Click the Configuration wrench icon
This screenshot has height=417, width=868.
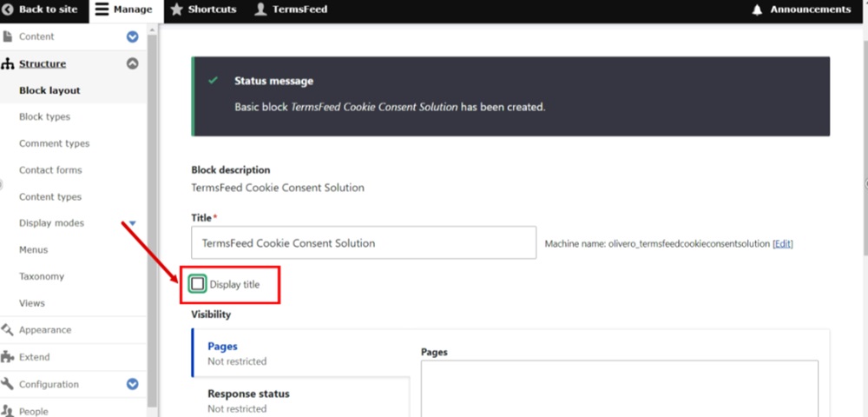point(7,384)
